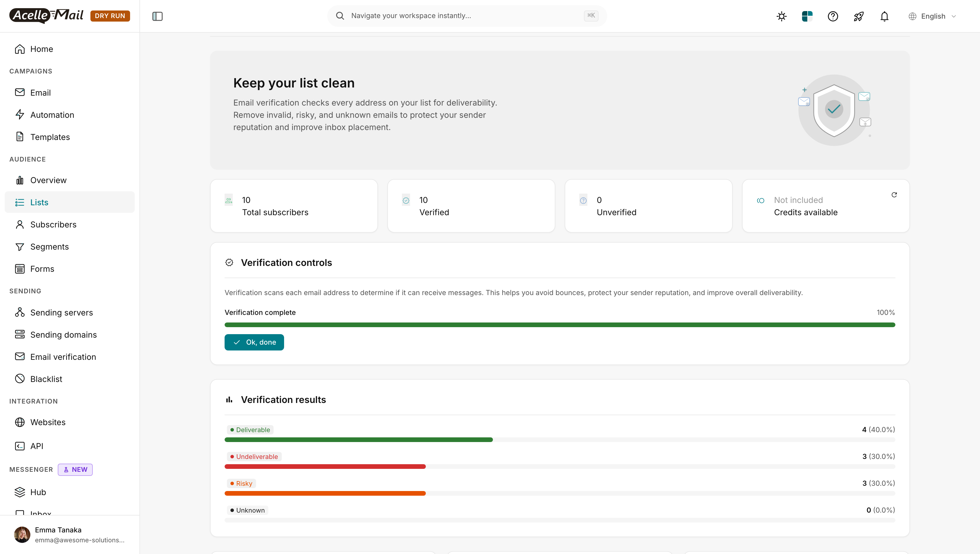Open the notifications bell

884,16
